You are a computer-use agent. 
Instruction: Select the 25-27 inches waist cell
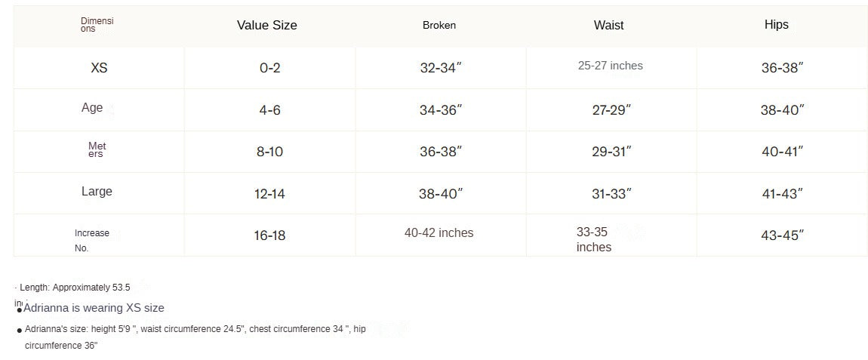point(610,66)
